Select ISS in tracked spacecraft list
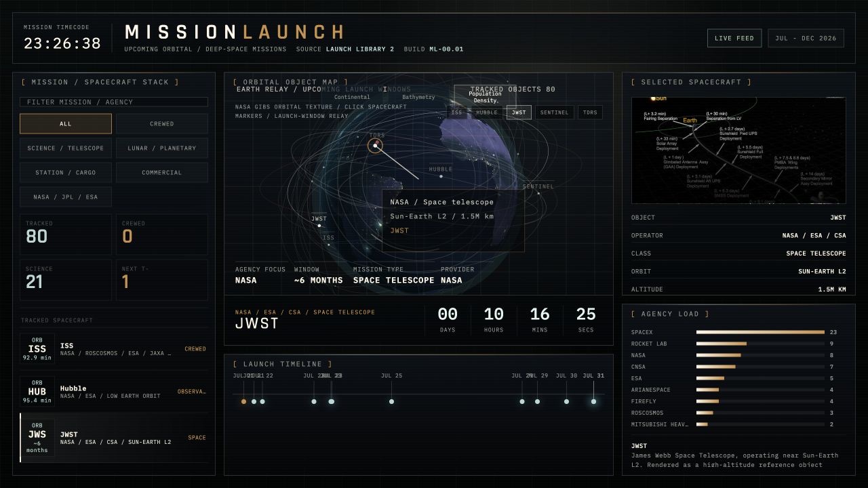The height and width of the screenshot is (488, 868). click(114, 349)
